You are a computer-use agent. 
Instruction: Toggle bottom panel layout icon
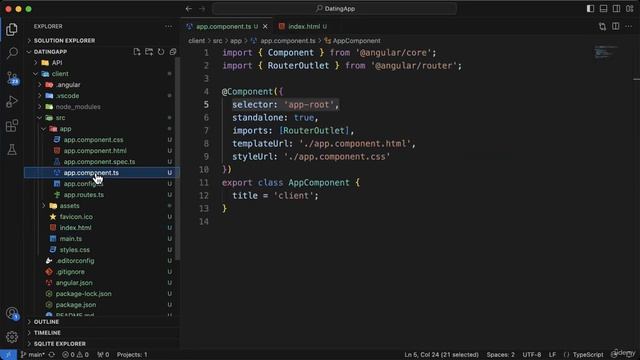coord(603,9)
